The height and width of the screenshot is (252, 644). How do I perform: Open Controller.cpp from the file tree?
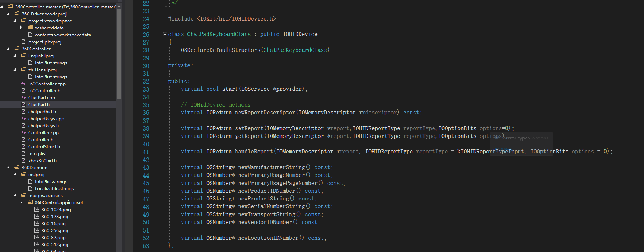43,133
